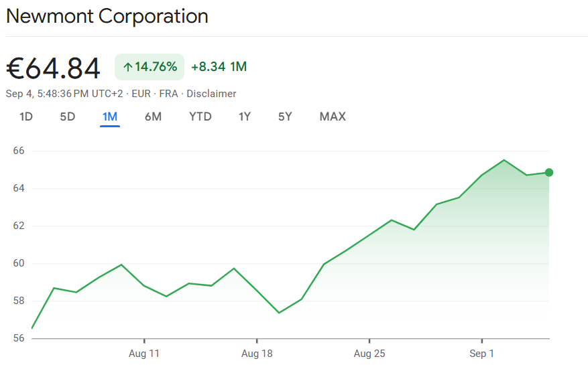The image size is (588, 365).
Task: Select the 5D chart range
Action: point(68,117)
